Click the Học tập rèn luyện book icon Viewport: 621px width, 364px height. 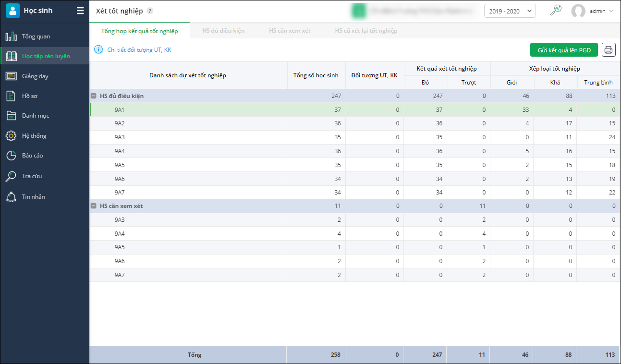click(11, 56)
